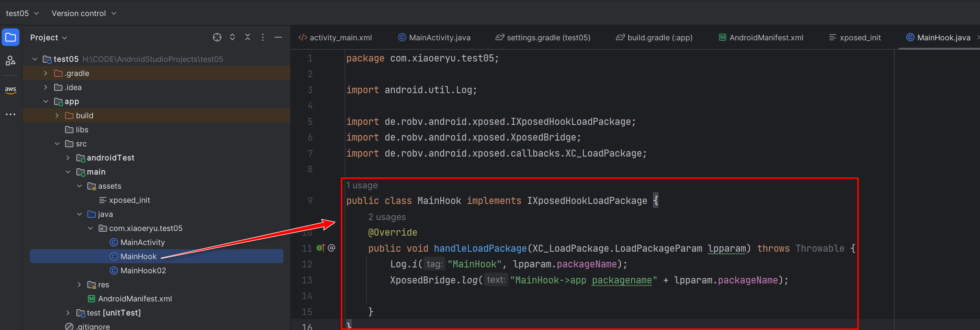This screenshot has height=330, width=980.
Task: Expand the .gradle folder
Action: 46,73
